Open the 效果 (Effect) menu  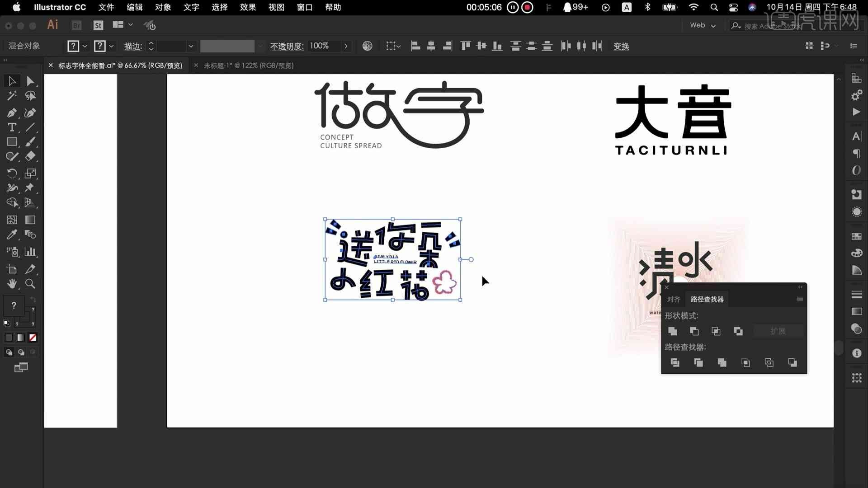click(247, 7)
